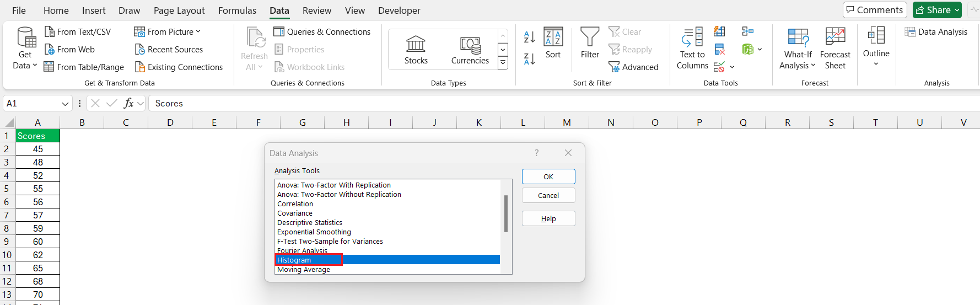The height and width of the screenshot is (305, 980).
Task: Choose From Table/Range
Action: (84, 67)
